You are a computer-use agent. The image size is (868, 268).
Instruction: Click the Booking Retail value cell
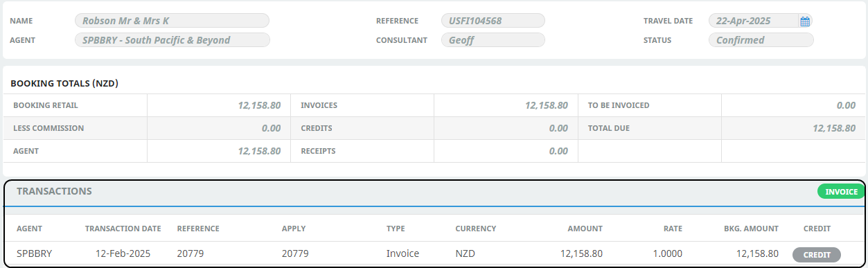pos(219,105)
